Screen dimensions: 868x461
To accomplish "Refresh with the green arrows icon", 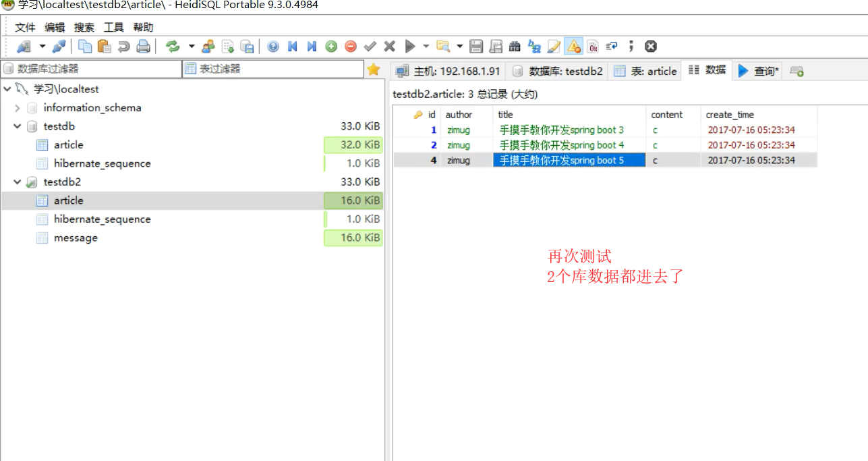I will (x=173, y=47).
